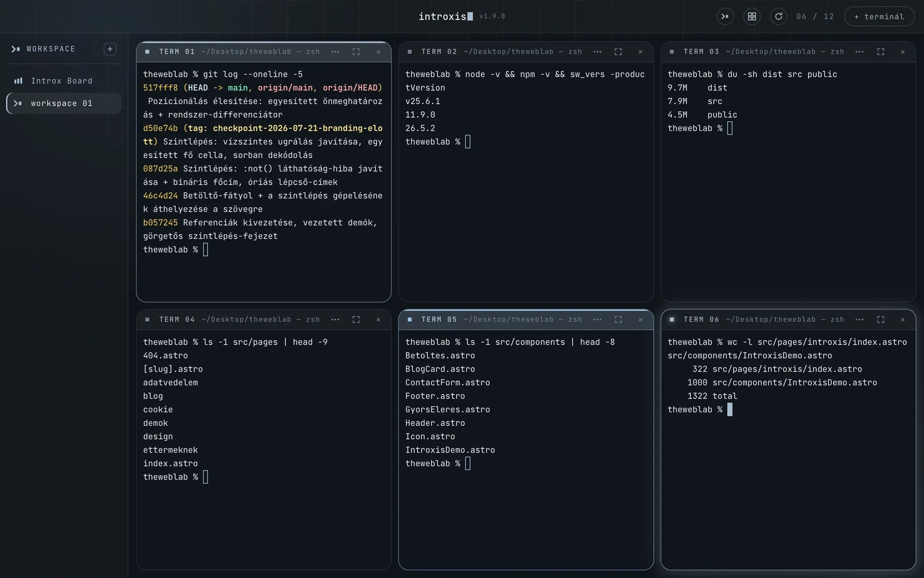Select the TERM 01 title label
Viewport: 924px width, 578px height.
177,52
